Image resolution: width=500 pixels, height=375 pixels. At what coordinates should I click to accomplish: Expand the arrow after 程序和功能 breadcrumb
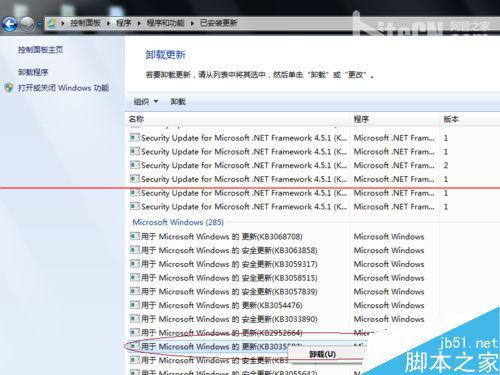[192, 23]
